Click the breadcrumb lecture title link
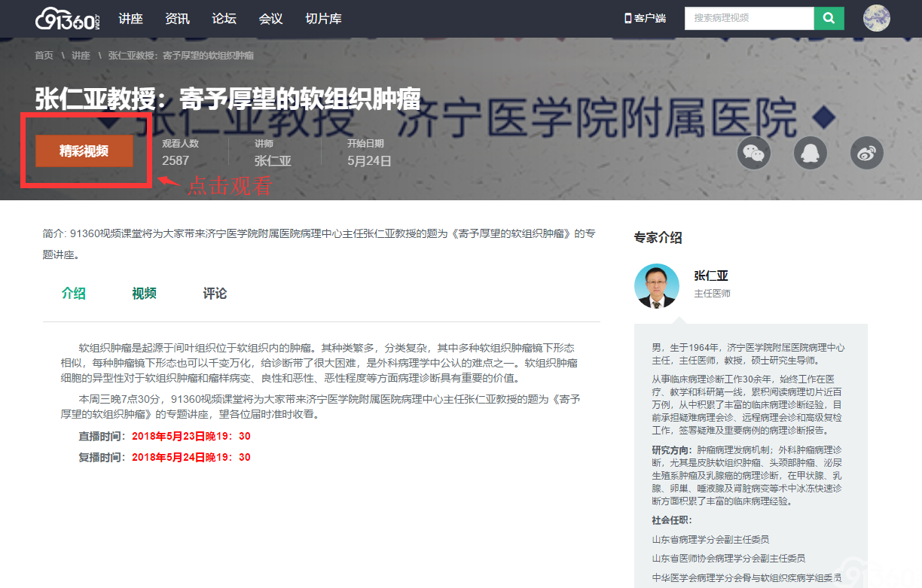This screenshot has height=588, width=922. click(x=181, y=56)
